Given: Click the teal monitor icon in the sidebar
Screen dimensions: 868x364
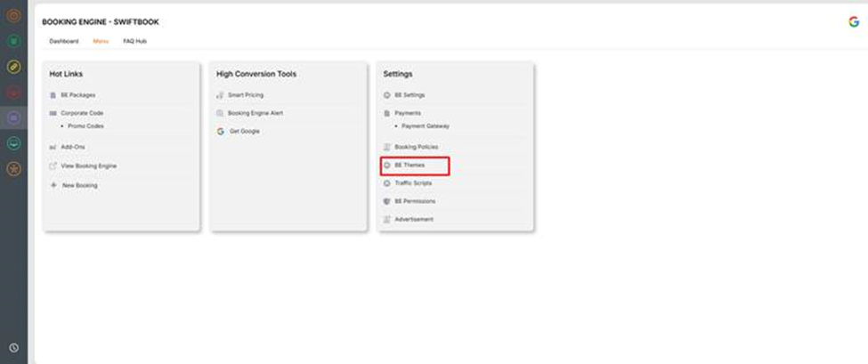Looking at the screenshot, I should click(13, 142).
